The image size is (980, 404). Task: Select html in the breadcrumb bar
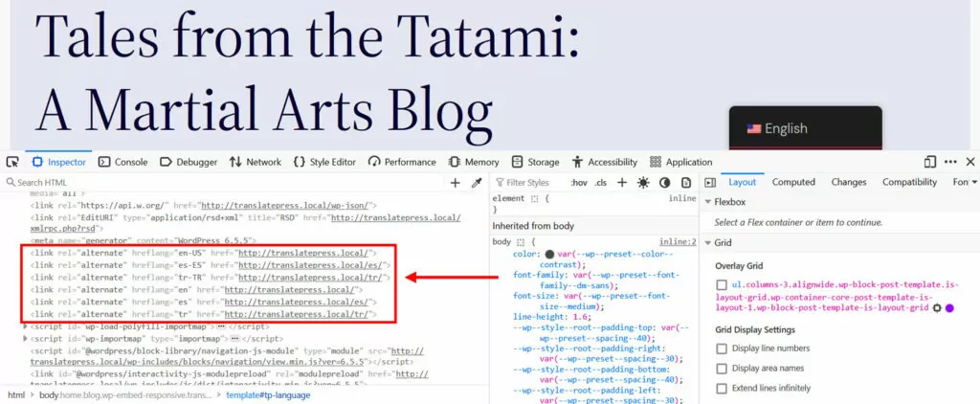click(16, 395)
